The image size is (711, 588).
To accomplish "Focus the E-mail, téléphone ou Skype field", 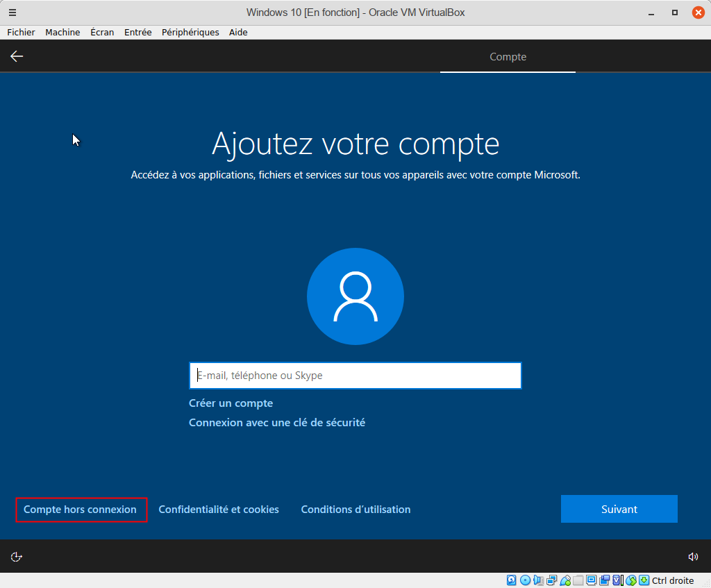I will [x=355, y=376].
